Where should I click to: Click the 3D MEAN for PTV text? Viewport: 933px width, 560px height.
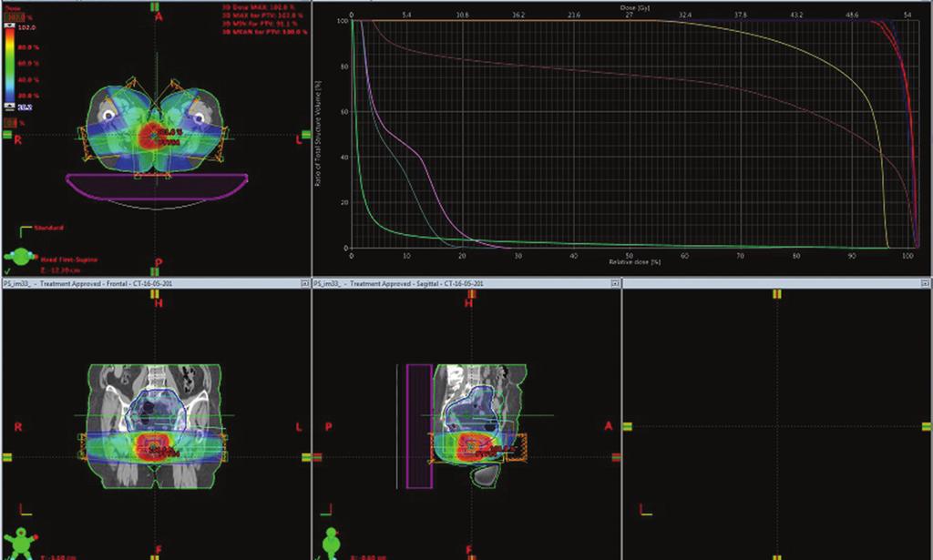click(265, 32)
